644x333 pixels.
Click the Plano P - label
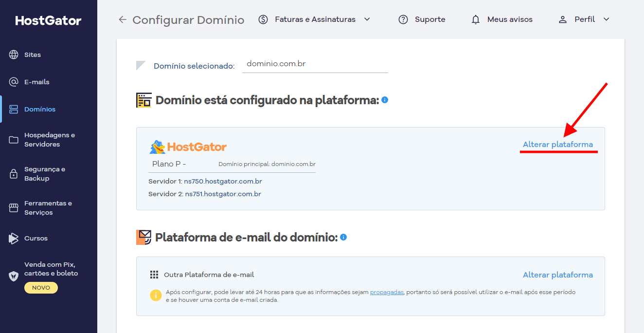(169, 164)
